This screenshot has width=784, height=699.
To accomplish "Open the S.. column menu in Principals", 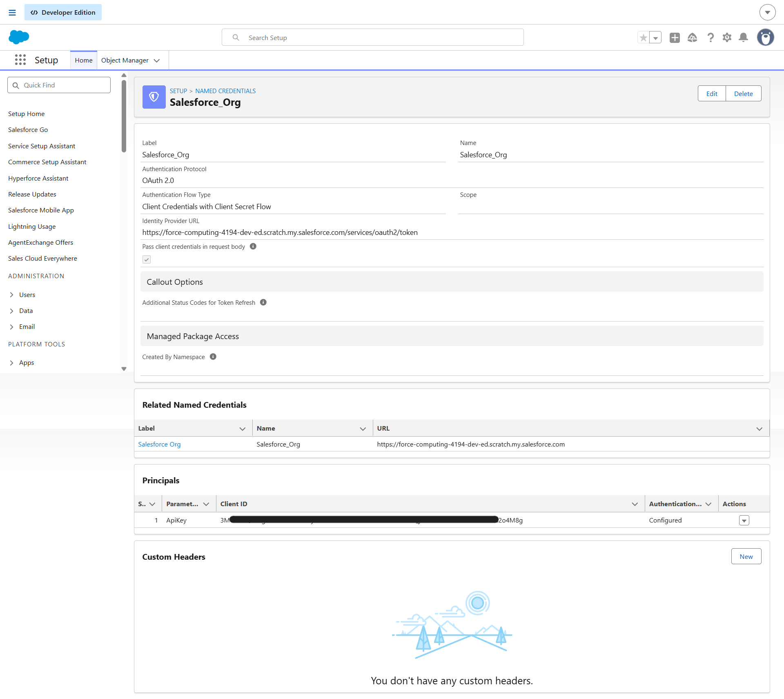I will 152,504.
